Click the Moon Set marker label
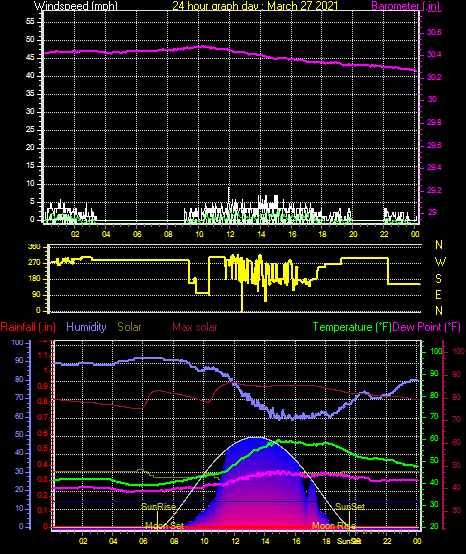This screenshot has height=554, width=466. (x=165, y=526)
